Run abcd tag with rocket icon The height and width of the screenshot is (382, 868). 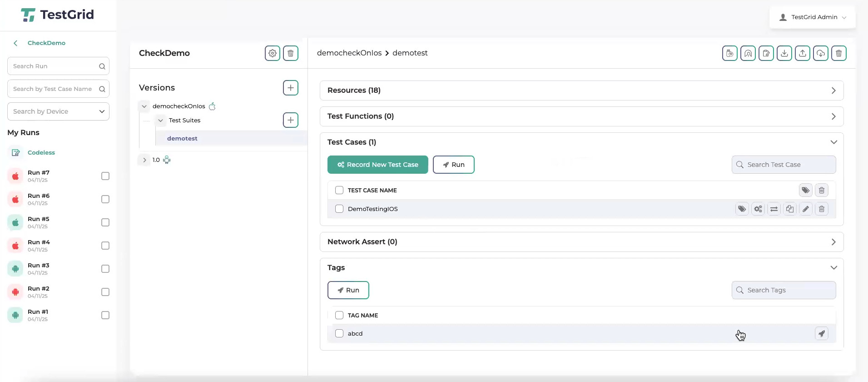822,333
